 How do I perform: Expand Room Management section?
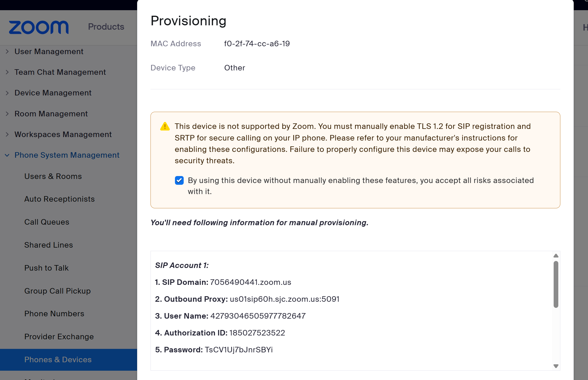(x=51, y=114)
